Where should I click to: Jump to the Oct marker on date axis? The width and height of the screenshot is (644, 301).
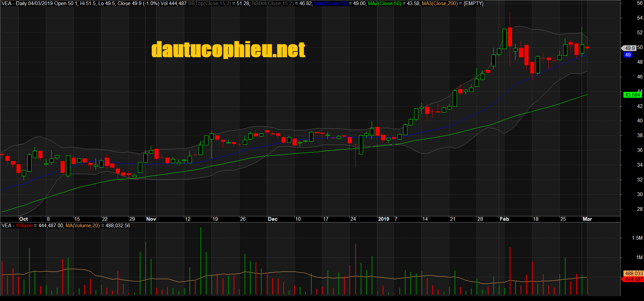(x=24, y=219)
